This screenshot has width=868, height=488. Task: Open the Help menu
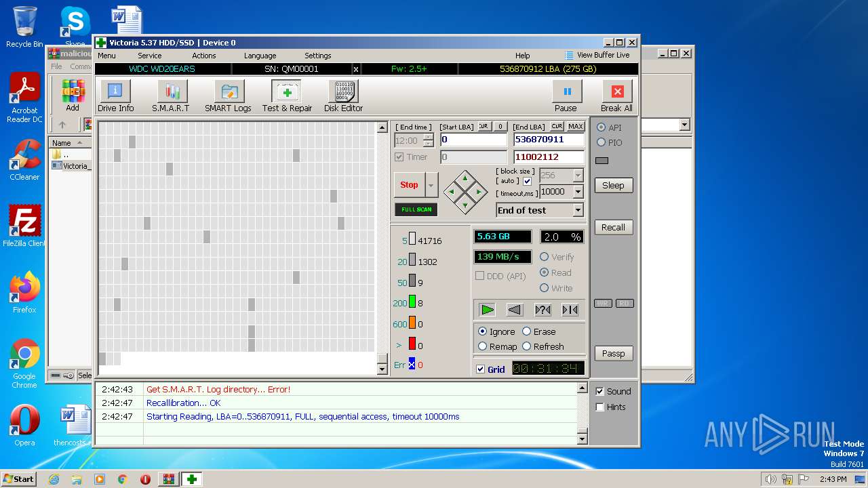tap(522, 56)
